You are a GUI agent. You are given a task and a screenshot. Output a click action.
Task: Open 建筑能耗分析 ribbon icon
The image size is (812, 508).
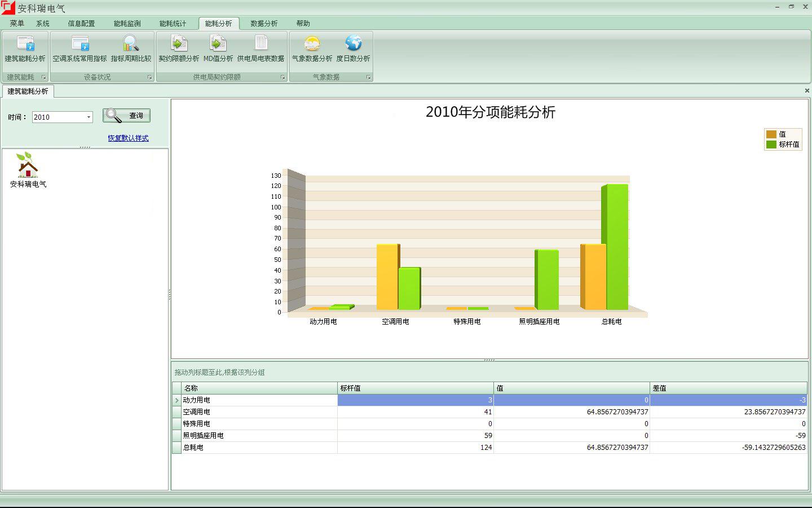tap(25, 44)
